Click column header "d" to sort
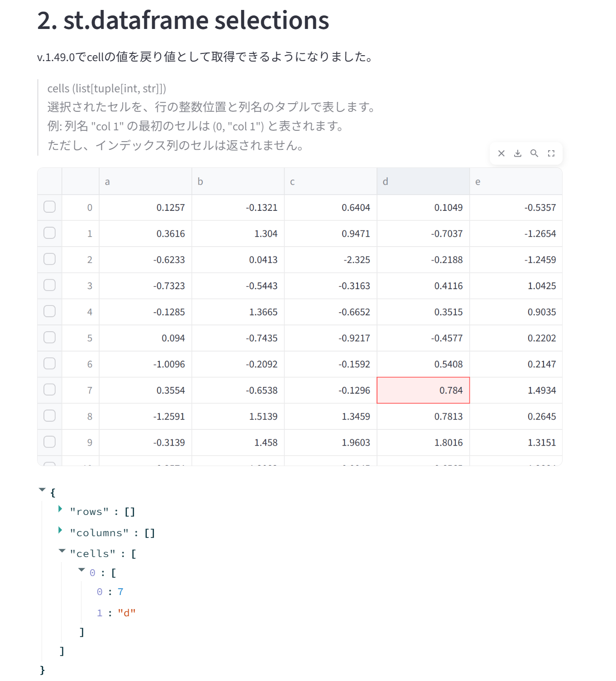This screenshot has height=681, width=616. point(385,181)
